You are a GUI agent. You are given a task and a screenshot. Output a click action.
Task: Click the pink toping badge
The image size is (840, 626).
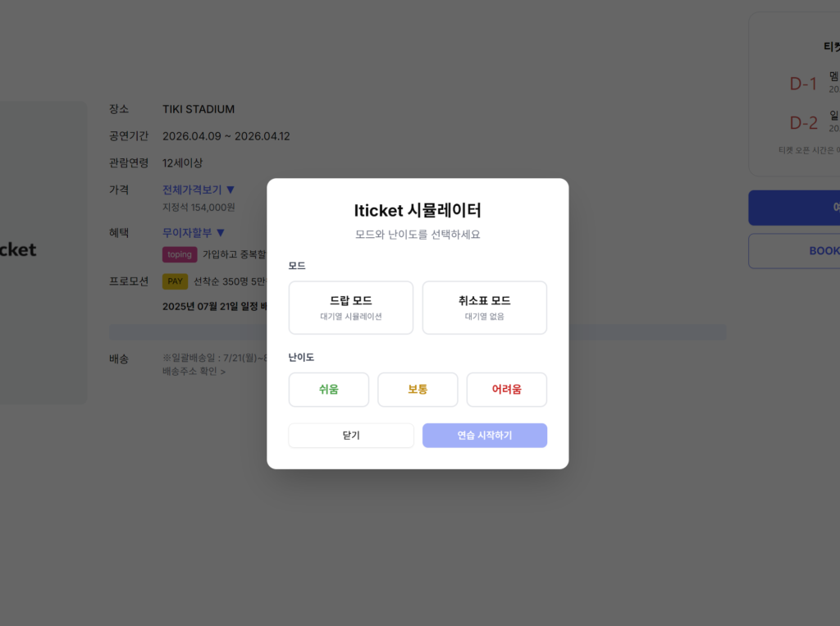[x=180, y=254]
